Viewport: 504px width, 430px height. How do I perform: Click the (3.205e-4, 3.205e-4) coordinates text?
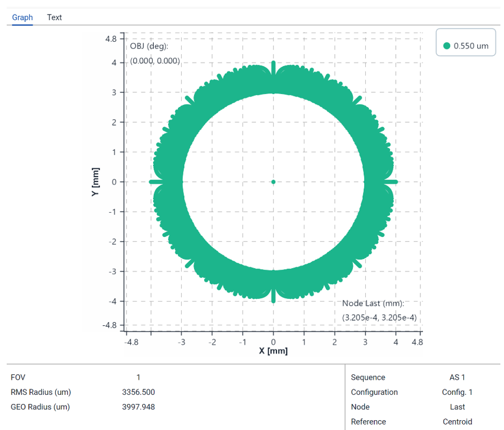(x=379, y=318)
